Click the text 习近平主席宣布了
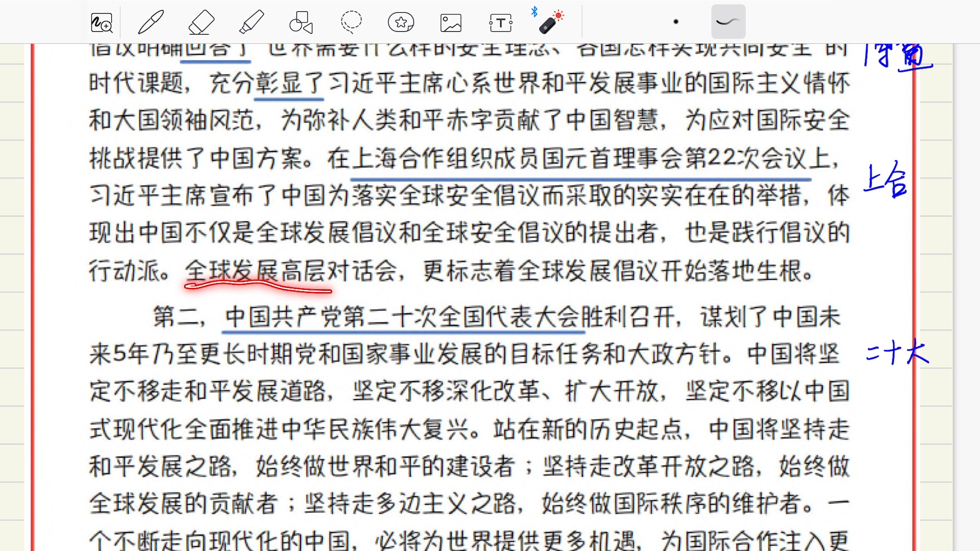Screen dimensions: 980x551 click(184, 195)
